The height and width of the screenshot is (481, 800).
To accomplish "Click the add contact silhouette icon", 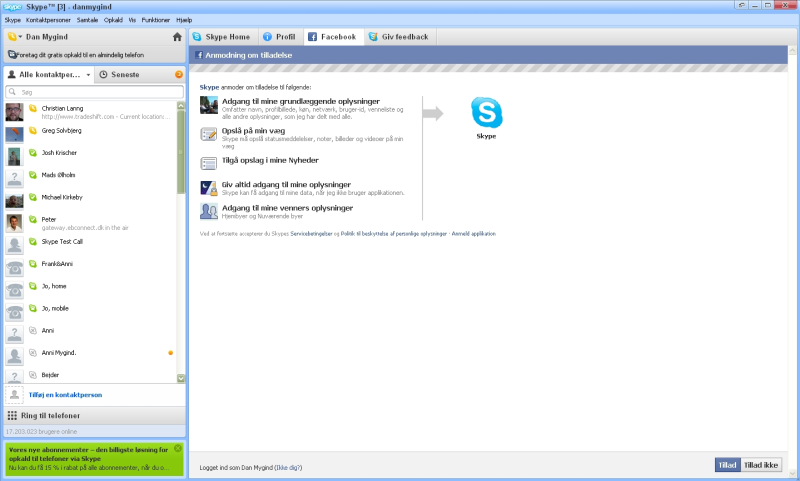I will 14,395.
